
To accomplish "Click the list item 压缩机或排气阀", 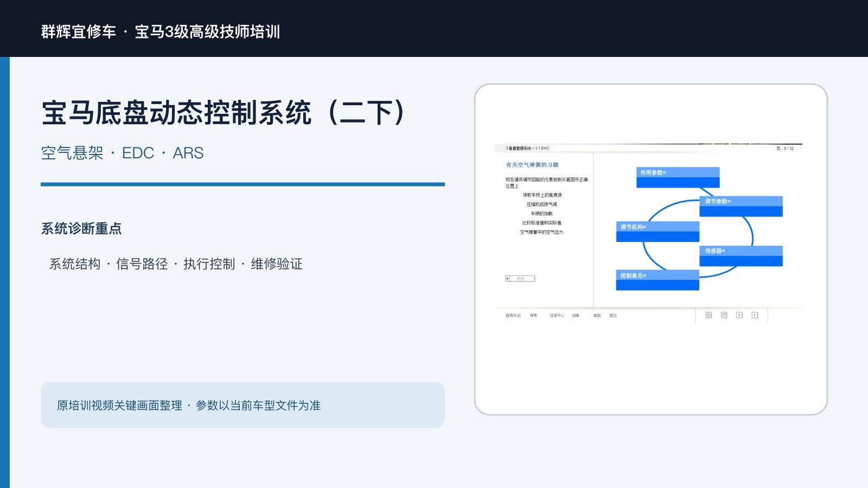I will click(541, 204).
